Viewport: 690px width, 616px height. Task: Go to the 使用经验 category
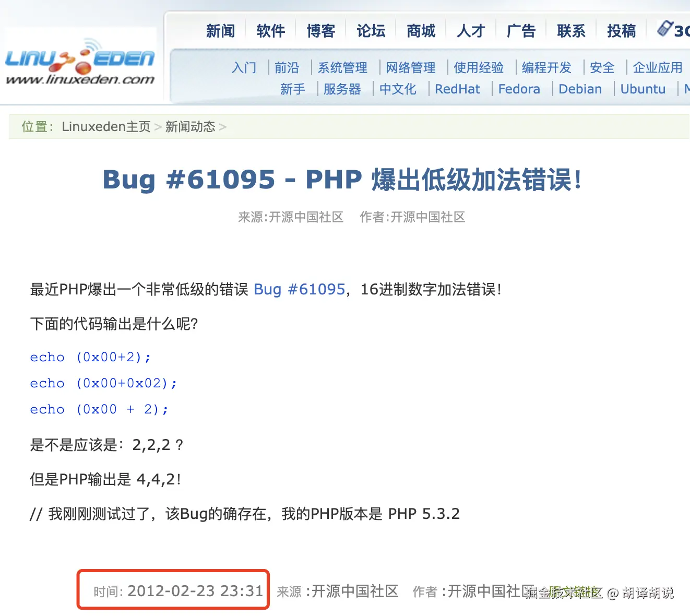coord(479,68)
